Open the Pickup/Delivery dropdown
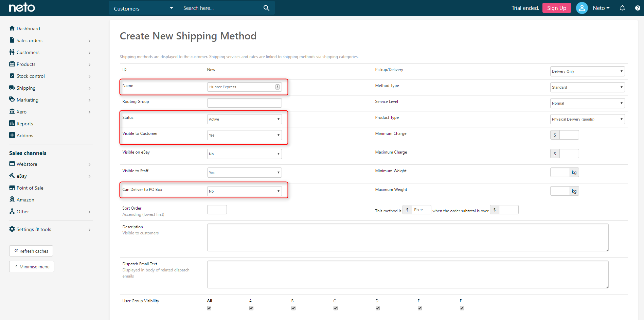 588,71
